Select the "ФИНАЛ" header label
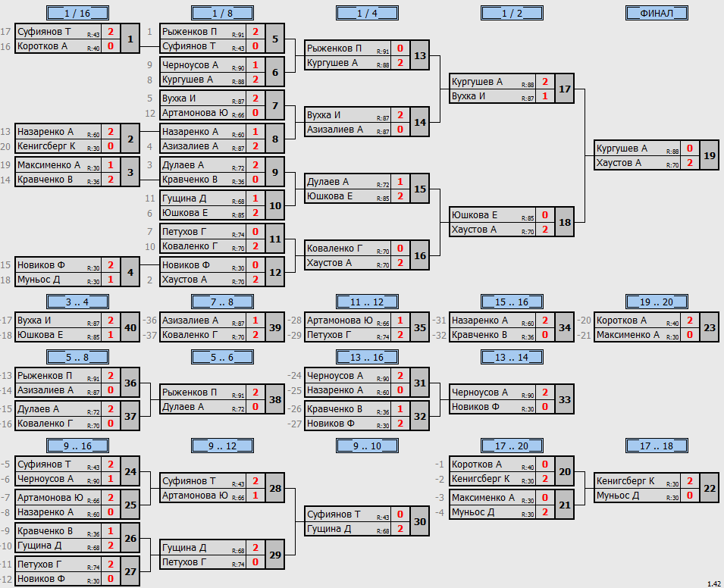The height and width of the screenshot is (588, 724). (657, 13)
